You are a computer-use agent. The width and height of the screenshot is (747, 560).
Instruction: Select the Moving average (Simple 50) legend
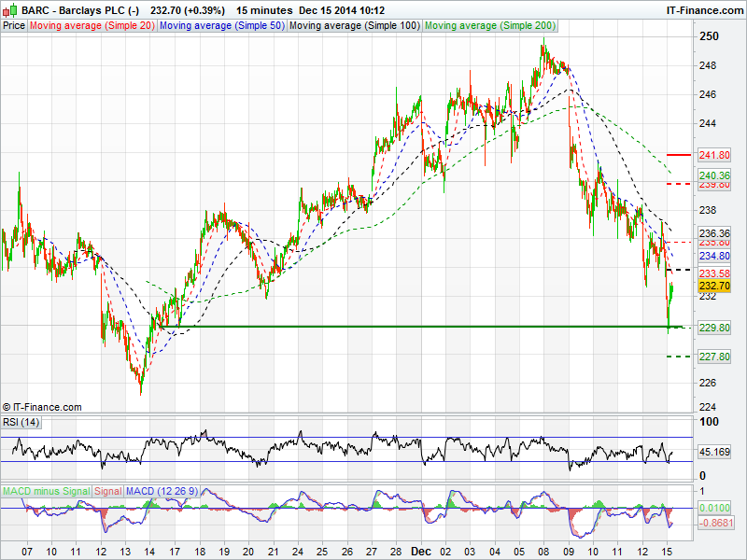221,25
